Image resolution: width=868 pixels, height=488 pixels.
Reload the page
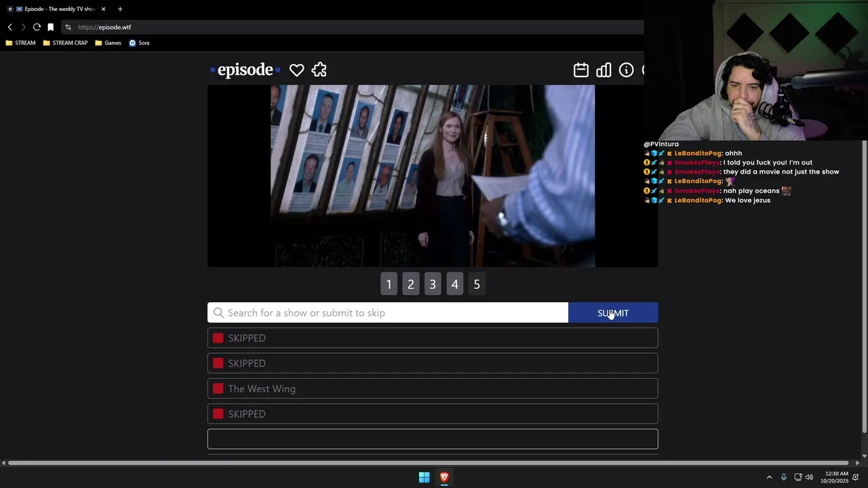tap(37, 27)
